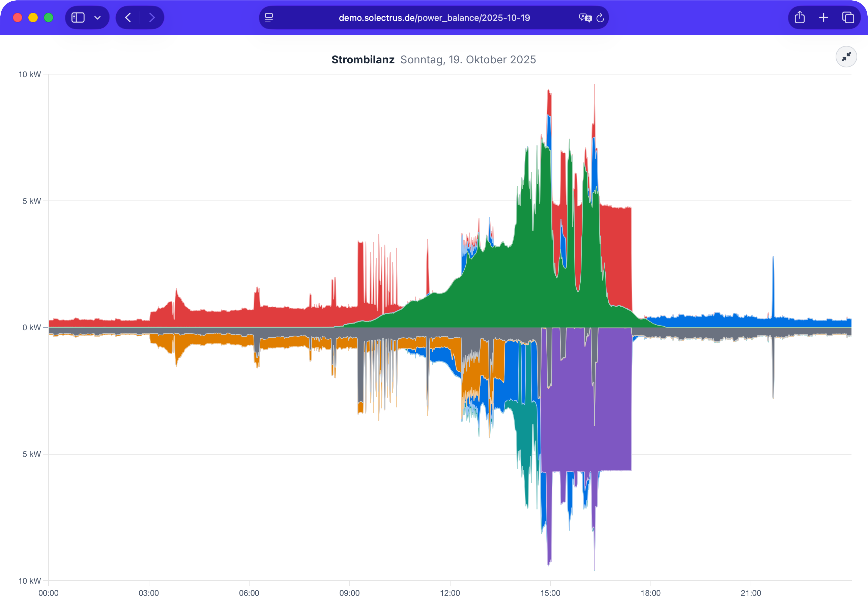Toggle the Safari sidebar
This screenshot has height=616, width=868.
pos(78,18)
